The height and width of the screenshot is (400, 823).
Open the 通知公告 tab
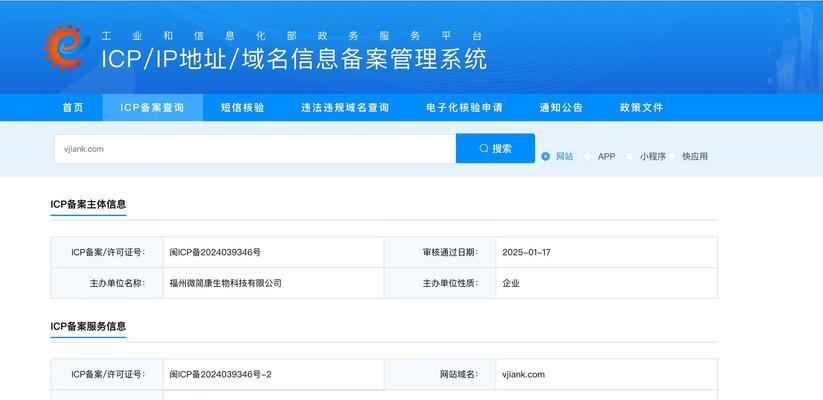(x=561, y=108)
